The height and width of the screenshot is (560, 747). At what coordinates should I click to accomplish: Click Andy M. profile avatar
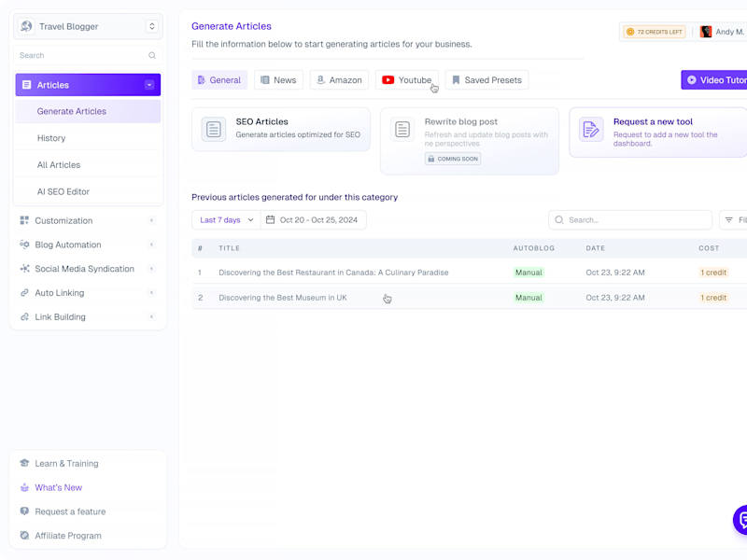point(706,32)
